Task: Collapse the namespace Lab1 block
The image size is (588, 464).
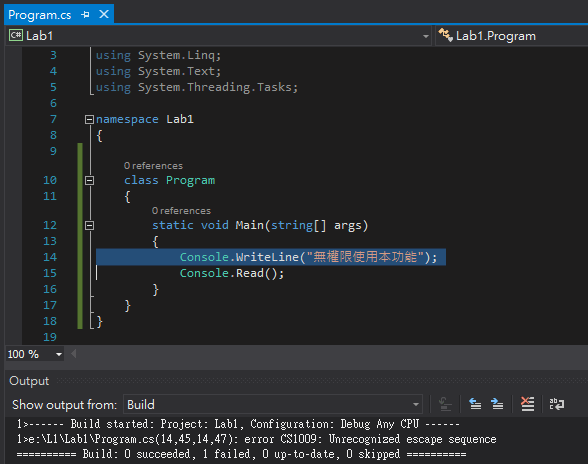Action: click(x=89, y=119)
